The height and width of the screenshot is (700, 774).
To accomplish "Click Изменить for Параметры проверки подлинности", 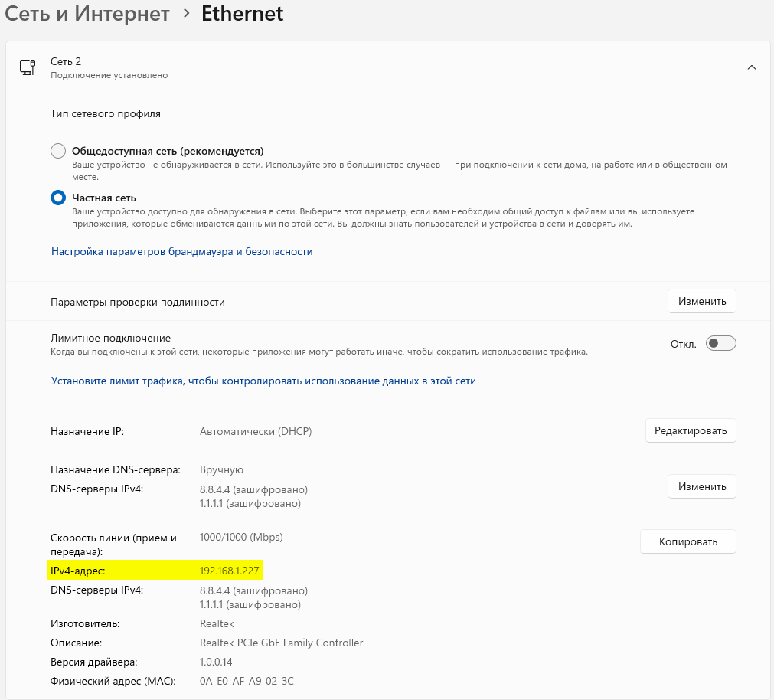I will point(702,301).
